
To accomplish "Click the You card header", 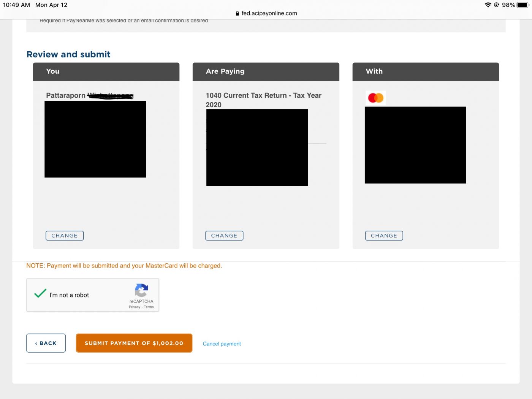I will pyautogui.click(x=106, y=71).
